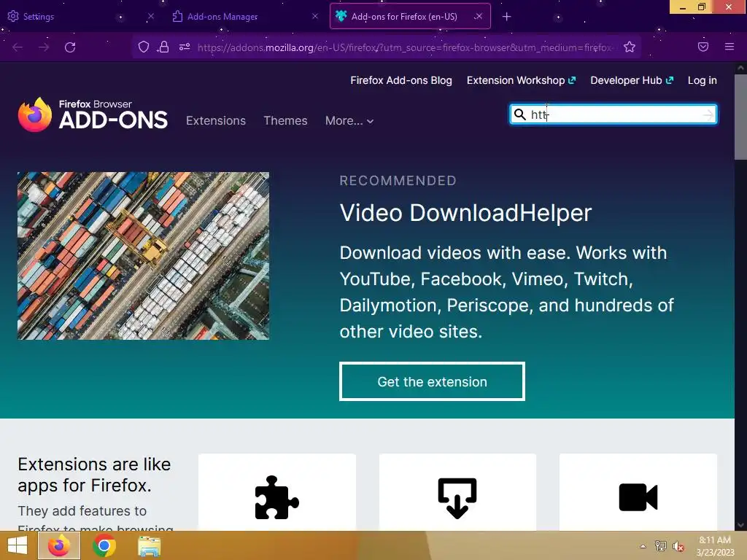Viewport: 747px width, 560px height.
Task: Open a new tab with plus button
Action: point(506,17)
